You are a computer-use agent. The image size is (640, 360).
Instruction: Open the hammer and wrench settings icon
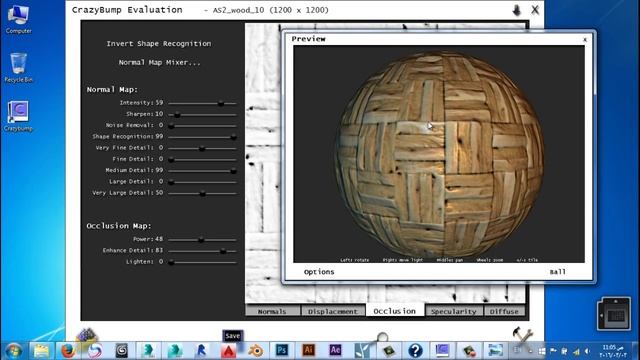click(x=522, y=335)
